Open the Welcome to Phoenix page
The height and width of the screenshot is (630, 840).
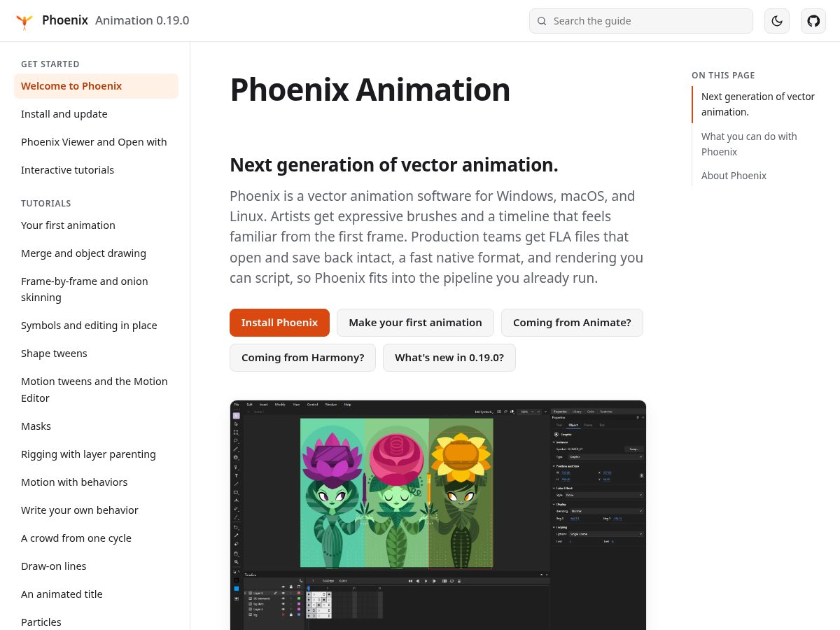tap(96, 86)
